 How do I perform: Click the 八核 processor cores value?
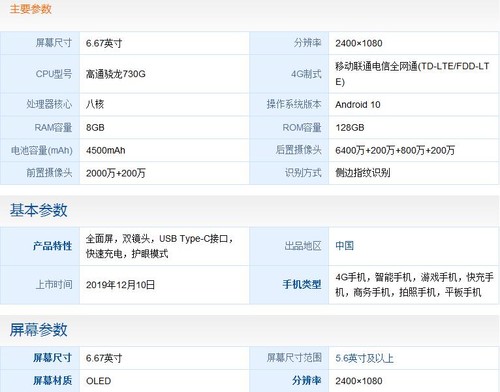(x=95, y=104)
